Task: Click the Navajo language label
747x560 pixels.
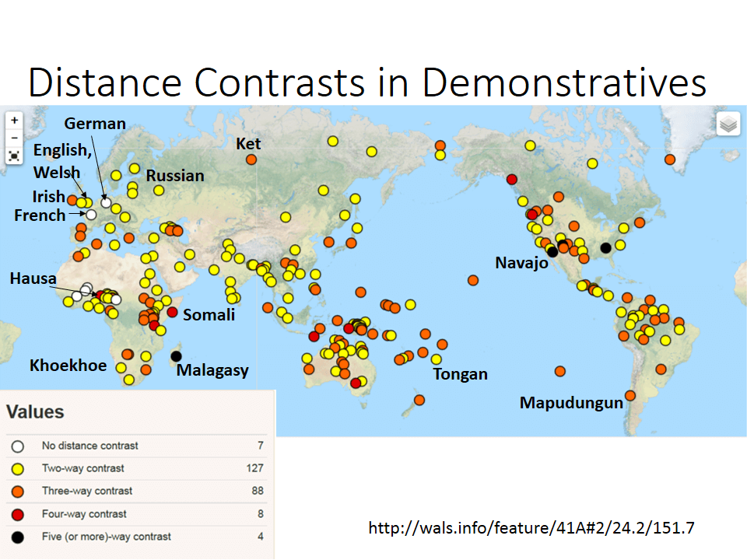Action: pyautogui.click(x=521, y=263)
